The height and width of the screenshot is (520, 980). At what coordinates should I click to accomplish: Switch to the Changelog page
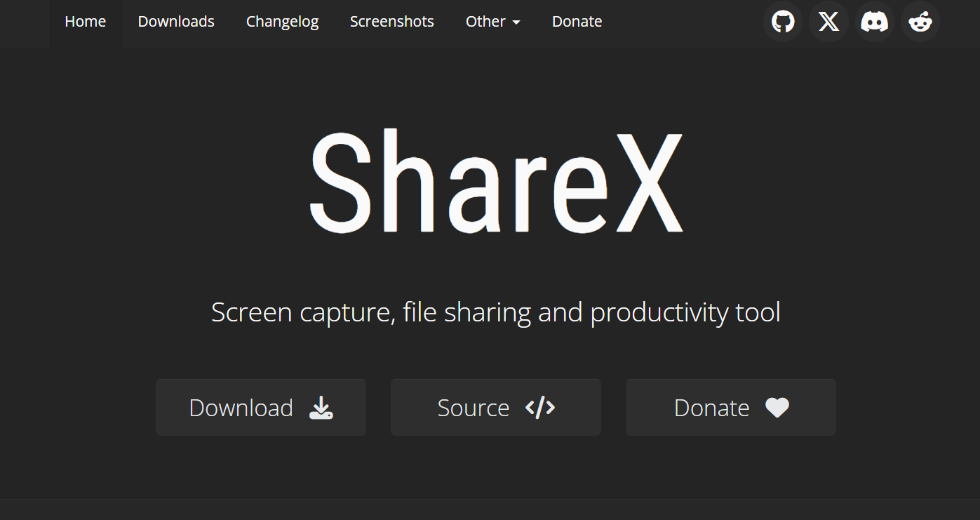[x=282, y=22]
